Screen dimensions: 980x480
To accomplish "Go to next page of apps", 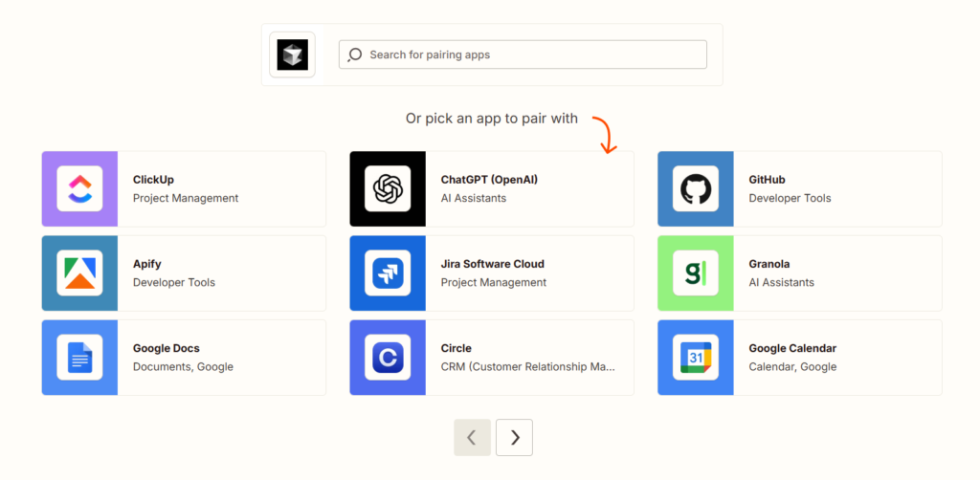I will pyautogui.click(x=514, y=438).
